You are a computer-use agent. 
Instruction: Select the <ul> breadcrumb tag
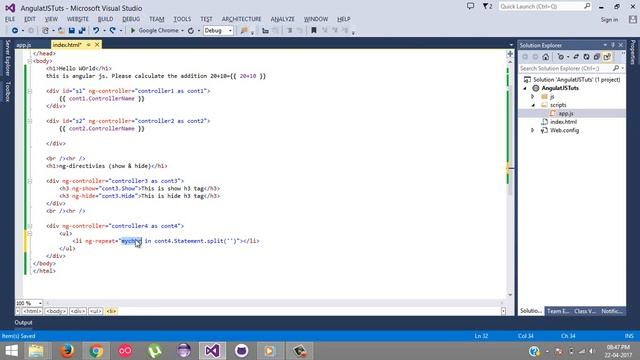pyautogui.click(x=95, y=311)
